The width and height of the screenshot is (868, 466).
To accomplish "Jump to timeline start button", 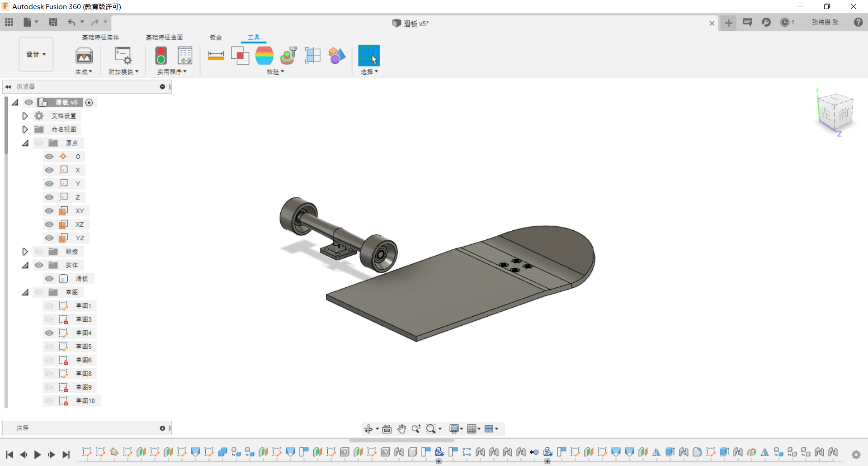I will pos(9,454).
